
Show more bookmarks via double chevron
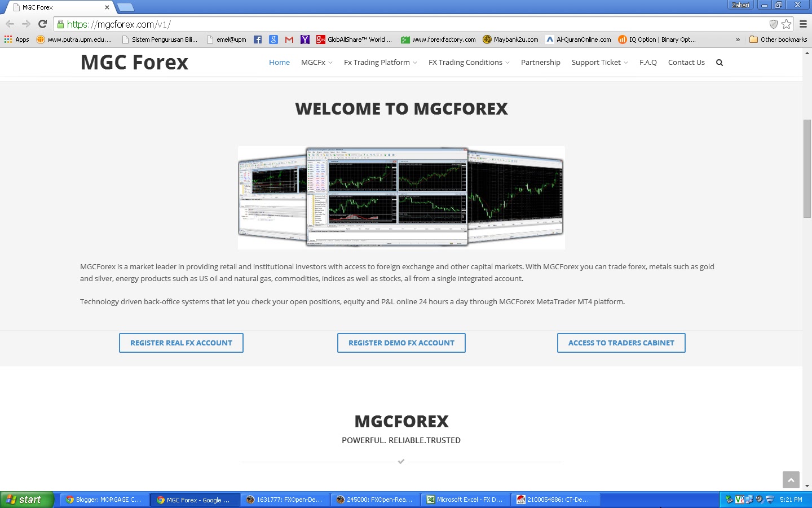click(x=738, y=40)
